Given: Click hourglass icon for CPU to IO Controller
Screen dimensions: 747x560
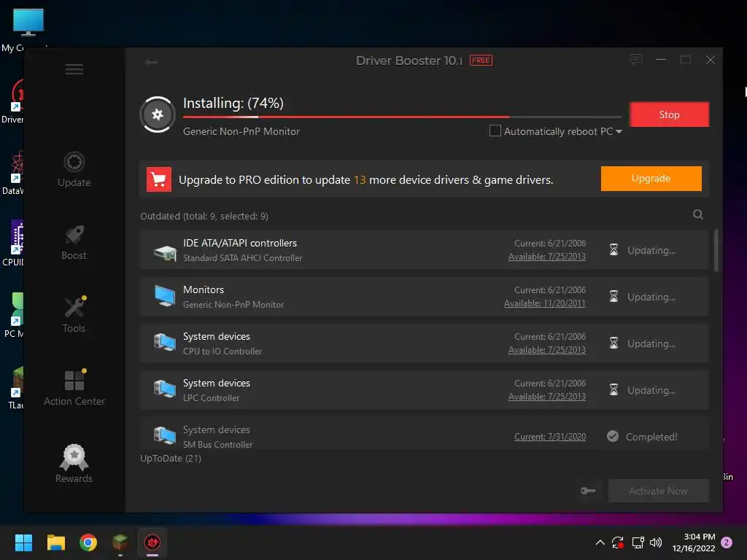Looking at the screenshot, I should coord(614,343).
